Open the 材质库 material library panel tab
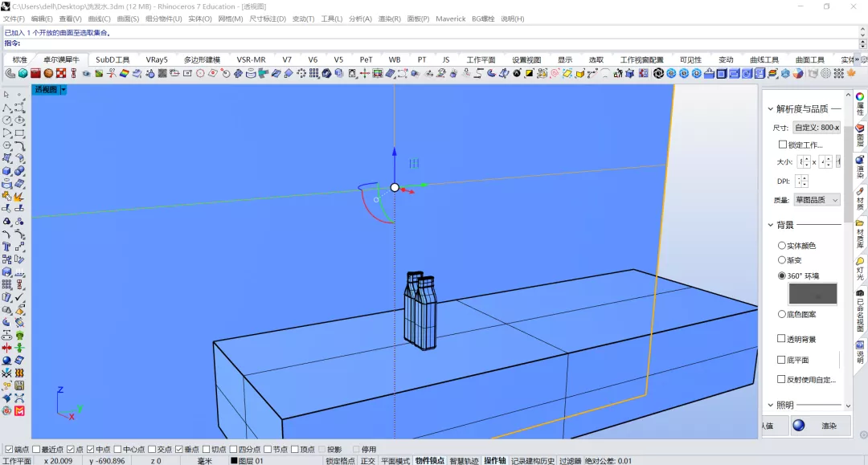This screenshot has width=868, height=465. pos(860,234)
